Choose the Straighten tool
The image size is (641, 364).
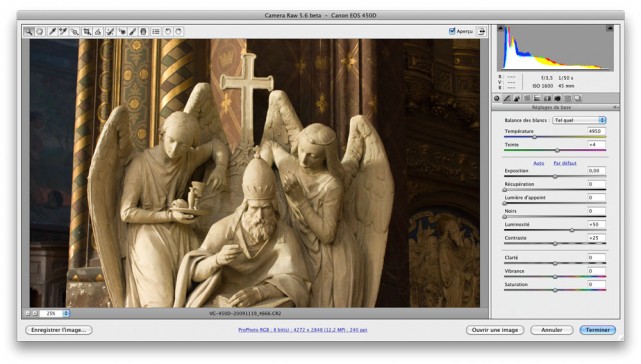tap(98, 31)
